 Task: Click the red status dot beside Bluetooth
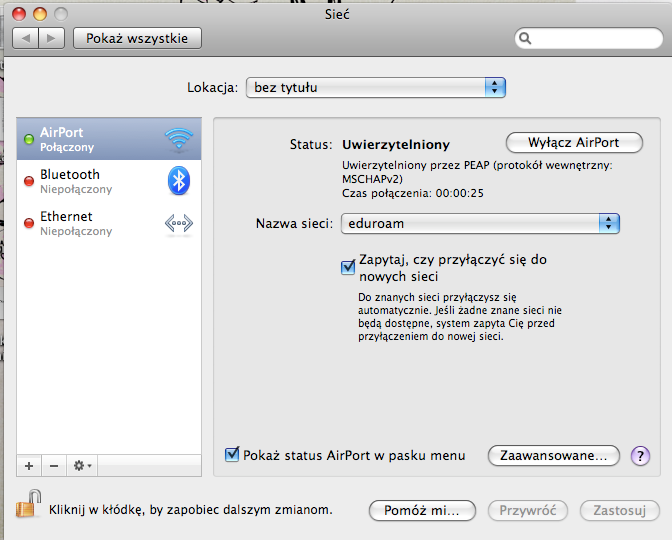29,181
